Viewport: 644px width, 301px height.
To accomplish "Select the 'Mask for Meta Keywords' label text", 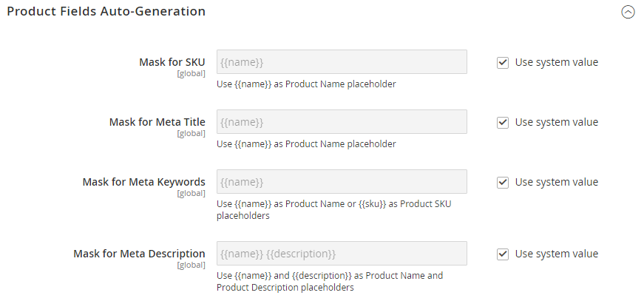I will click(x=143, y=182).
